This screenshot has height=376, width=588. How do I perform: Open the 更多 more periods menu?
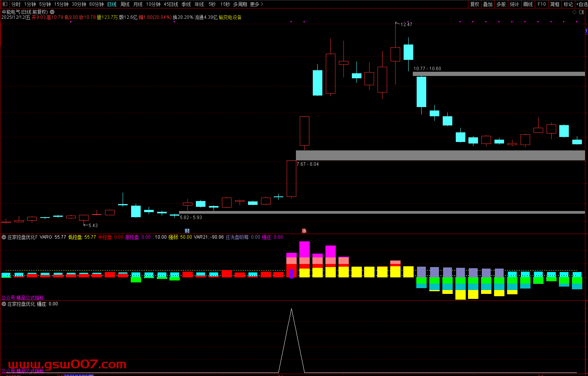(256, 4)
